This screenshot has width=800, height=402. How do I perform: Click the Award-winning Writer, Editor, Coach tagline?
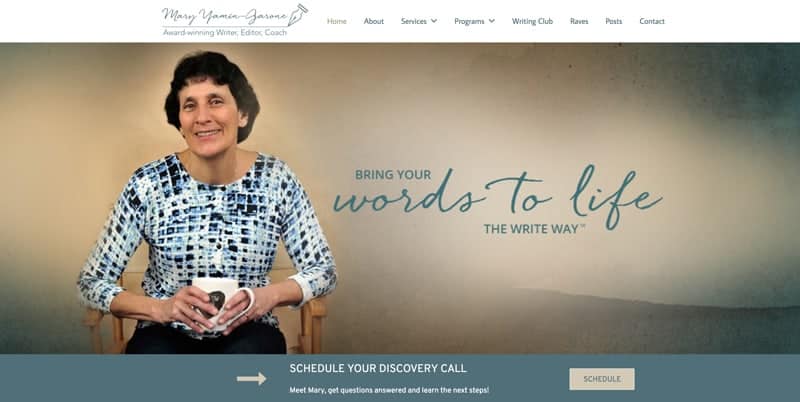point(225,33)
